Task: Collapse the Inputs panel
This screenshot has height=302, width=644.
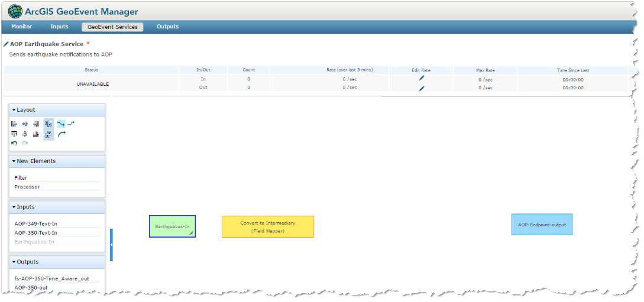Action: click(x=14, y=207)
